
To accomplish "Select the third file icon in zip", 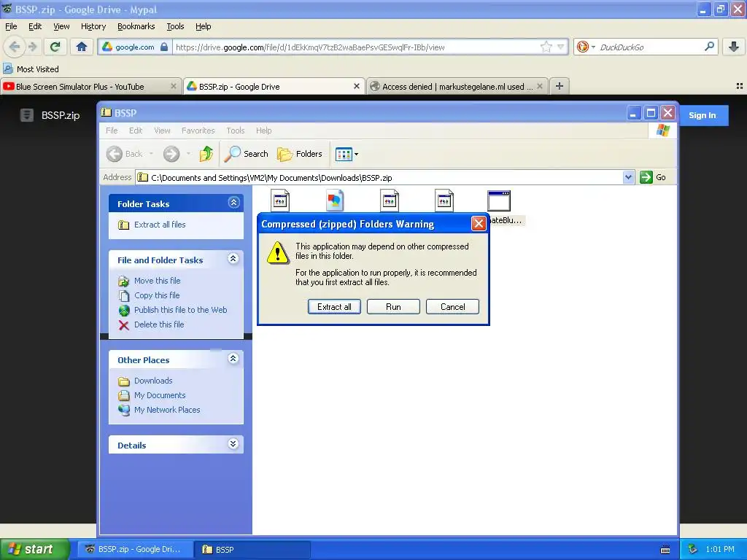I will (x=390, y=201).
